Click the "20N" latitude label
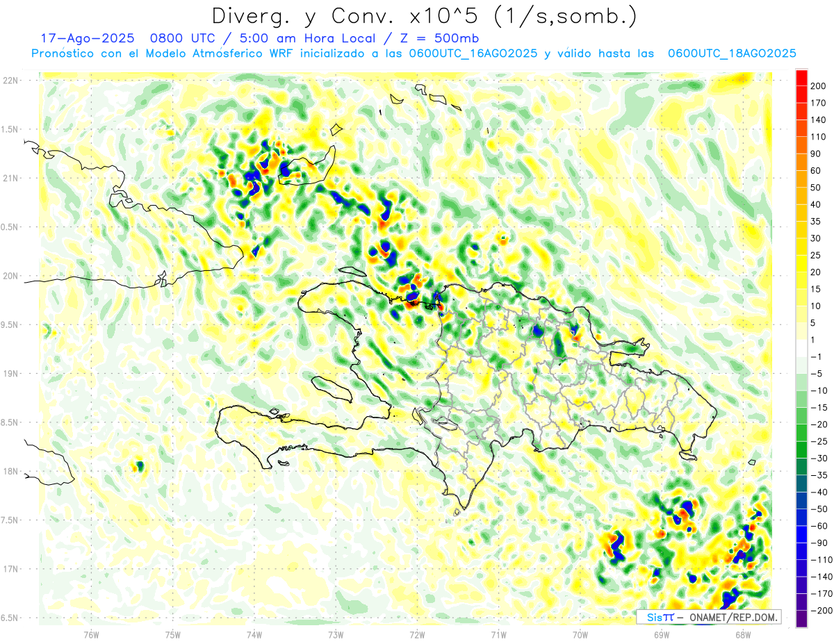Image resolution: width=834 pixels, height=644 pixels. (11, 276)
